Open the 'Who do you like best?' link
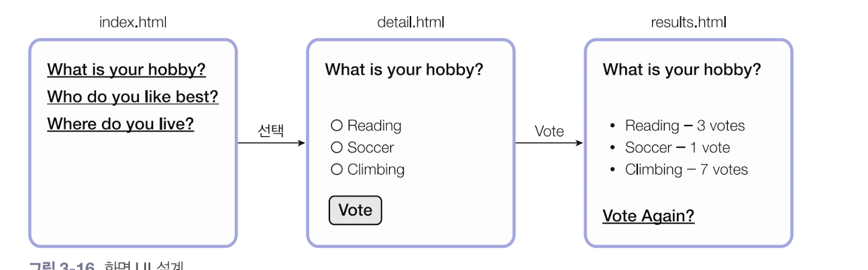Image resolution: width=868 pixels, height=270 pixels. [133, 97]
